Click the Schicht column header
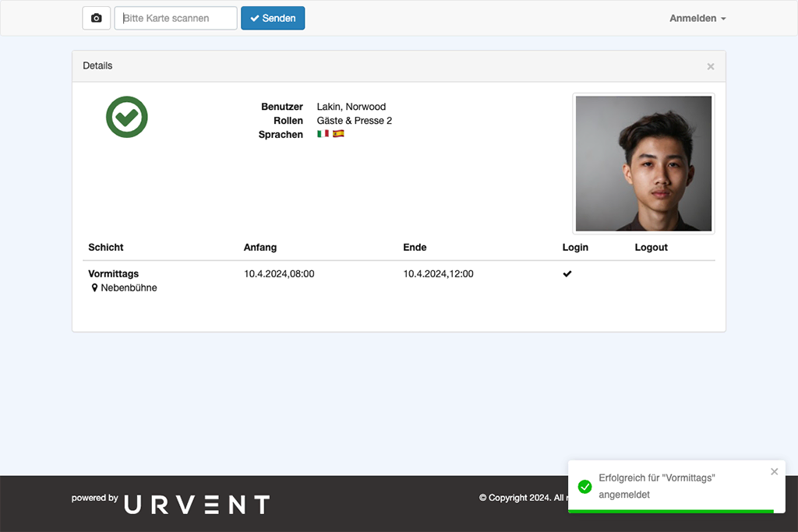The height and width of the screenshot is (532, 798). 106,247
